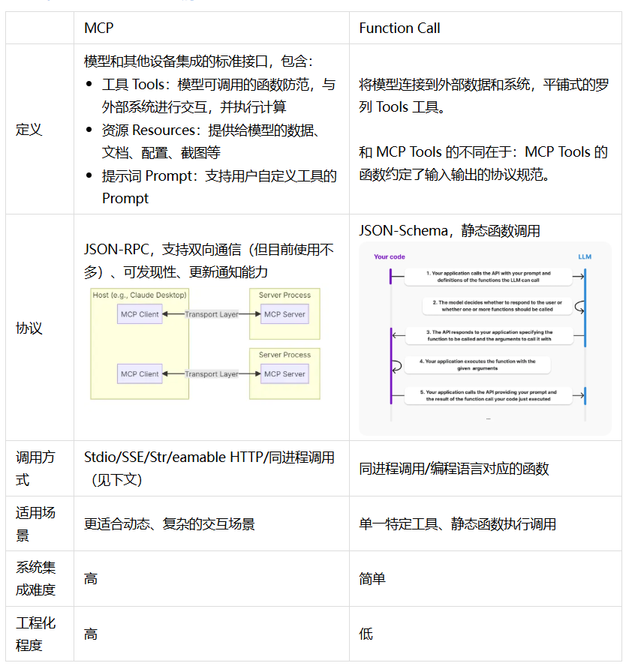Click the 定义 row label
Viewport: 626px width, 672px height.
[x=29, y=130]
